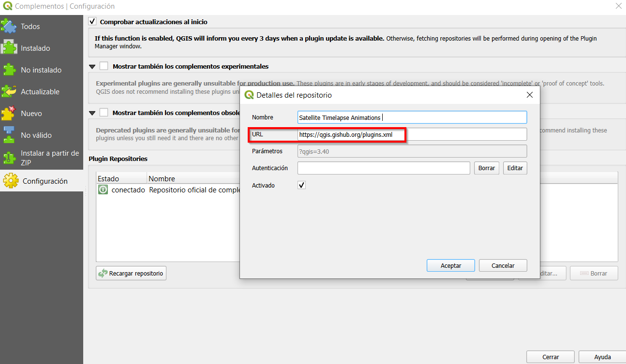Uncheck the Activado checkbox
The height and width of the screenshot is (364, 626).
[302, 185]
